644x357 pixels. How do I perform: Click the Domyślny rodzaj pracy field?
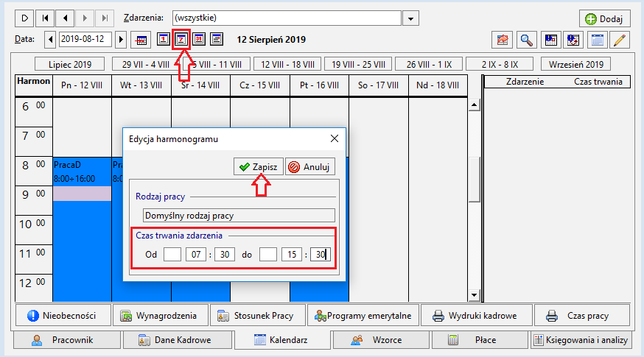(x=239, y=216)
